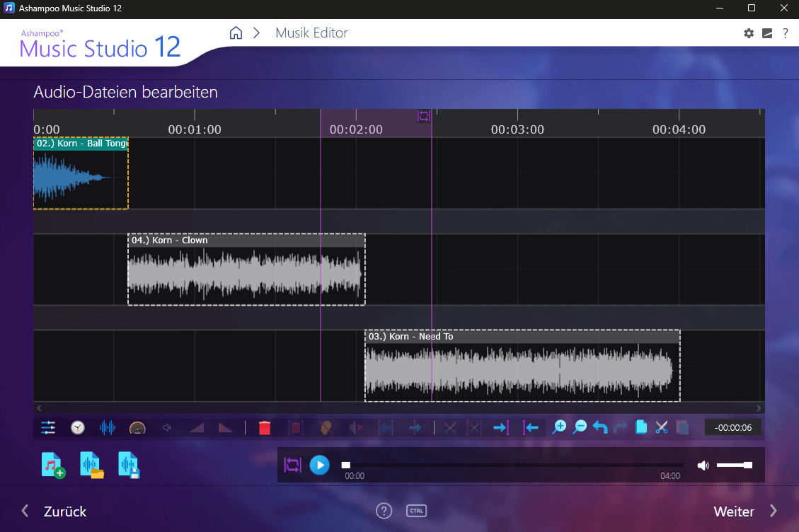Zoom out of the timeline
Image resolution: width=799 pixels, height=532 pixels.
580,427
